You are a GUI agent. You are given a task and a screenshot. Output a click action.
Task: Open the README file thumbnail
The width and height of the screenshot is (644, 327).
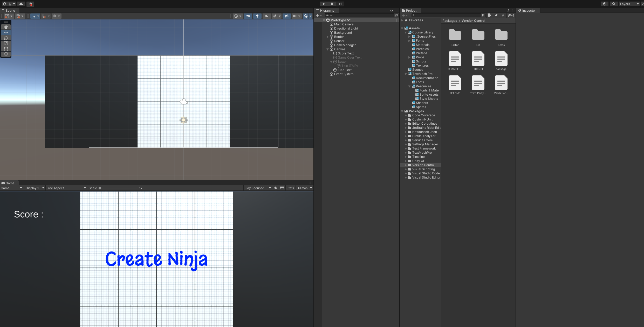(x=455, y=83)
